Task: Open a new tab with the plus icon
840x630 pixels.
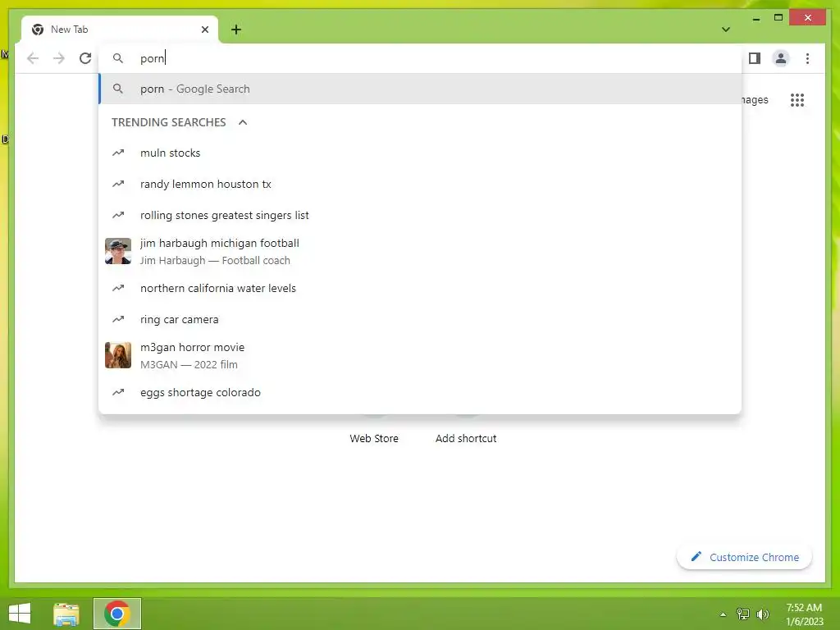Action: point(236,30)
